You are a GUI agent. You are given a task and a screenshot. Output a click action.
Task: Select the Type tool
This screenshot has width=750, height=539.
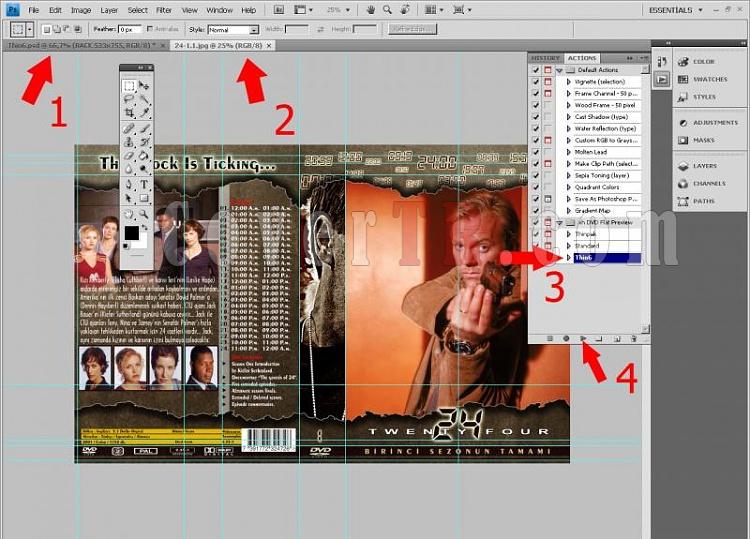pos(143,185)
